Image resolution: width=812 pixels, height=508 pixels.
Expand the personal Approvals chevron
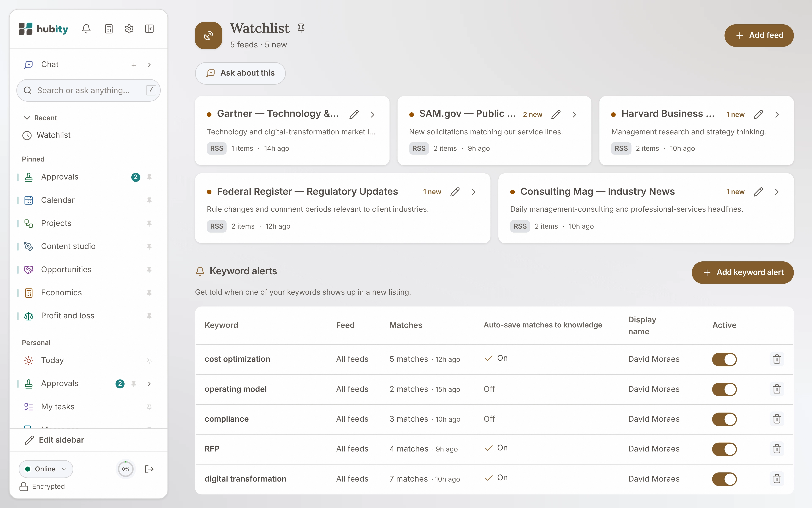click(x=149, y=384)
